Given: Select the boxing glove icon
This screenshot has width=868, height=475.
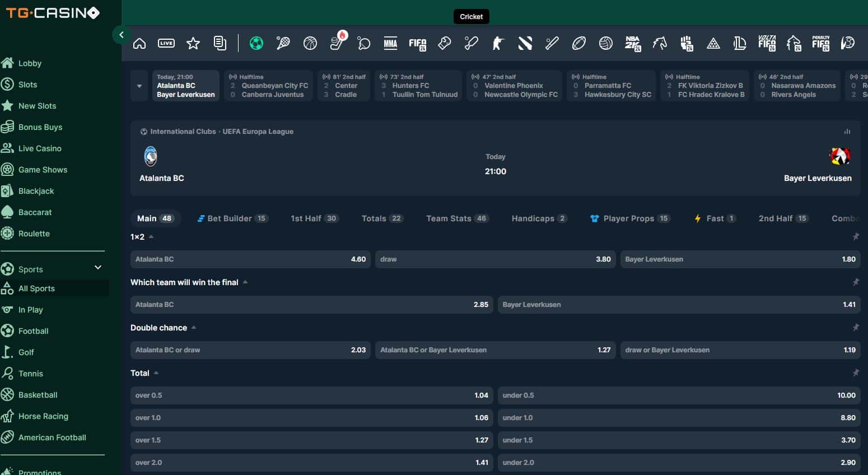Looking at the screenshot, I should (x=445, y=43).
